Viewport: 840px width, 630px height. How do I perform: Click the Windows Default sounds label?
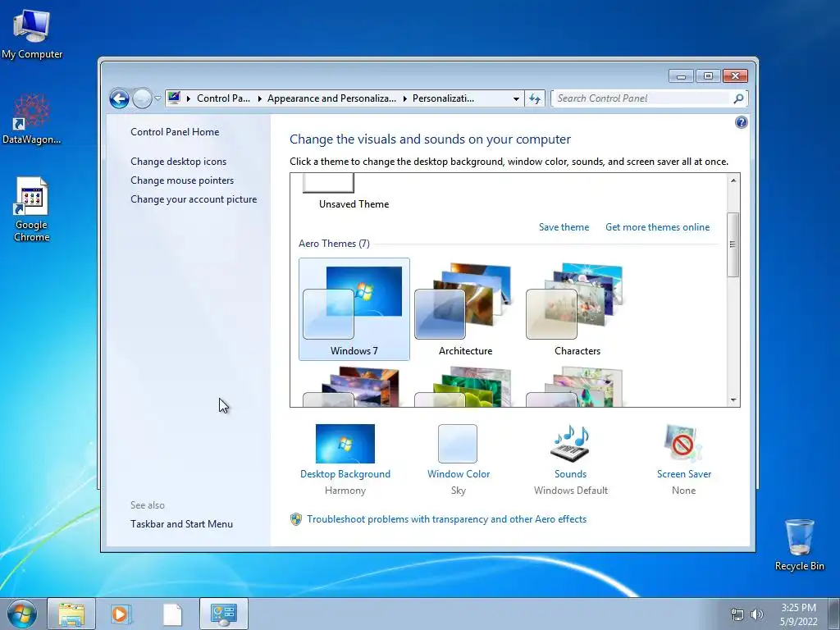(x=571, y=491)
